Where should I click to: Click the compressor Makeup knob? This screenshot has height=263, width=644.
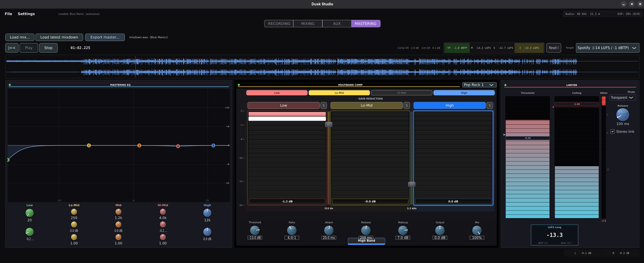[403, 230]
